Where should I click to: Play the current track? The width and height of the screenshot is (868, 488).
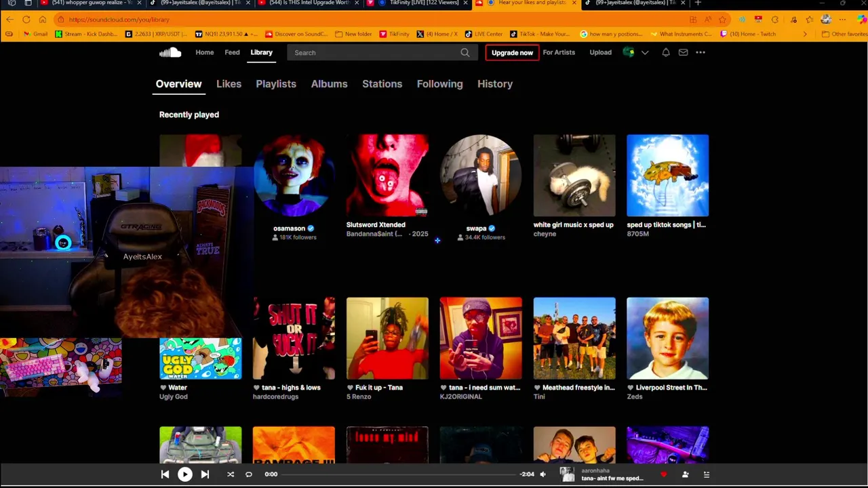click(x=184, y=474)
